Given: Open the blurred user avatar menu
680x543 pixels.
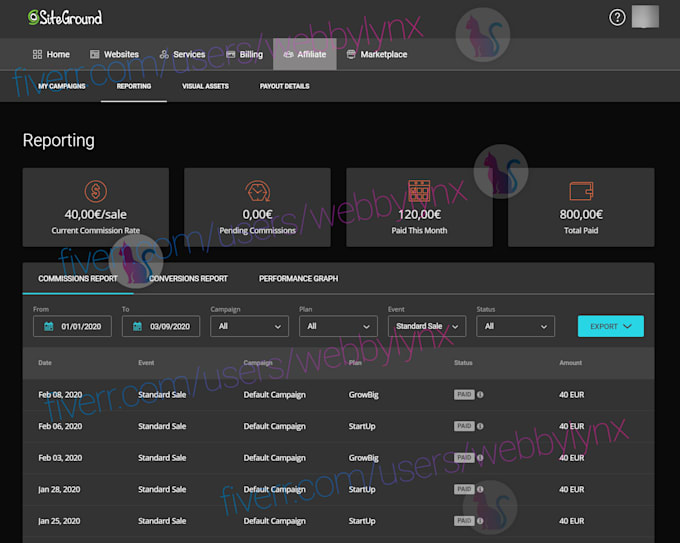Looking at the screenshot, I should [x=645, y=16].
